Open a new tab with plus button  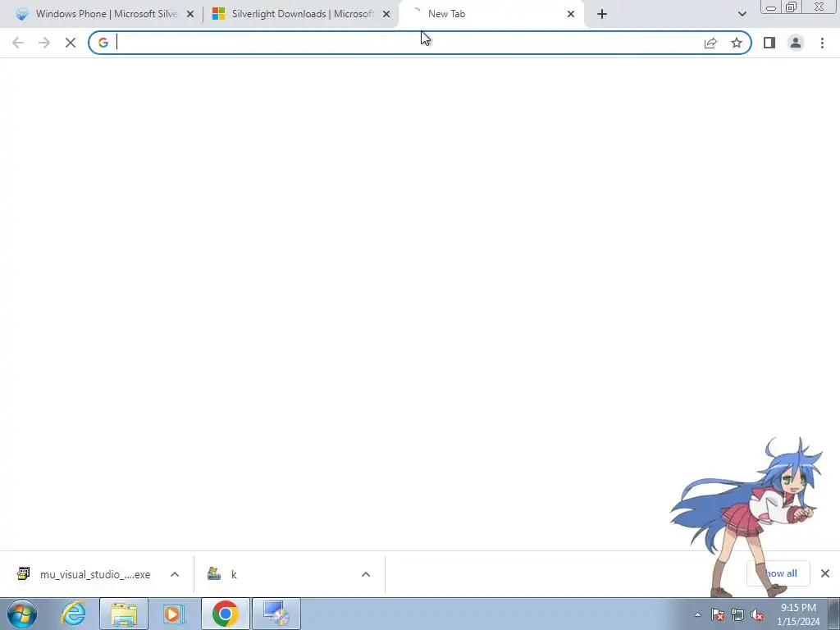click(602, 14)
